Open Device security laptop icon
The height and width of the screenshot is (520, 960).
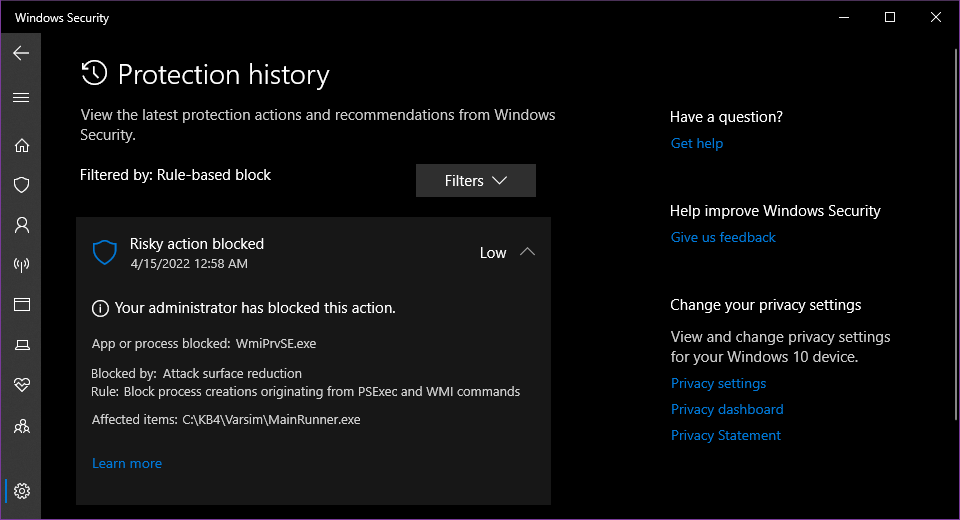pos(21,345)
